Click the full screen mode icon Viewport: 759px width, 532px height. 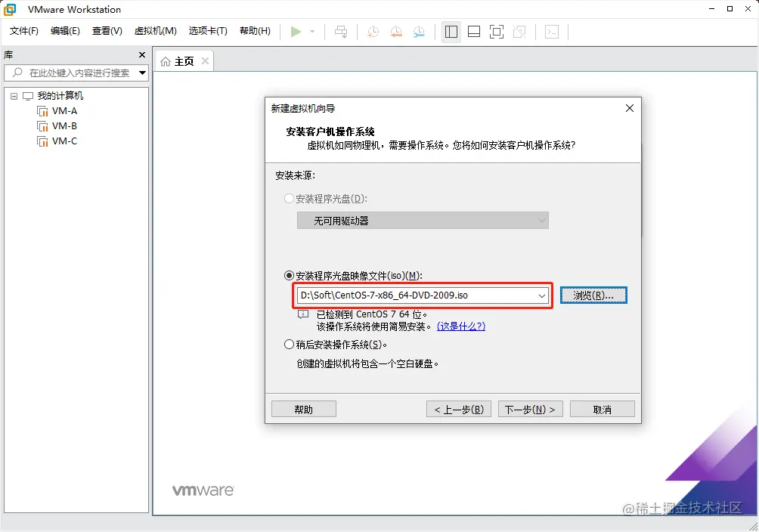pos(497,32)
